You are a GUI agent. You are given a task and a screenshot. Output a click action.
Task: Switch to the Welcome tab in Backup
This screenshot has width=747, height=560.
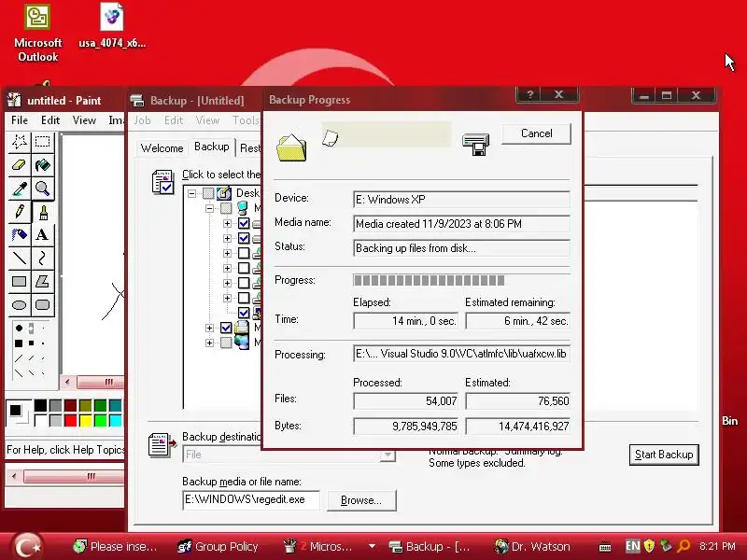coord(162,148)
